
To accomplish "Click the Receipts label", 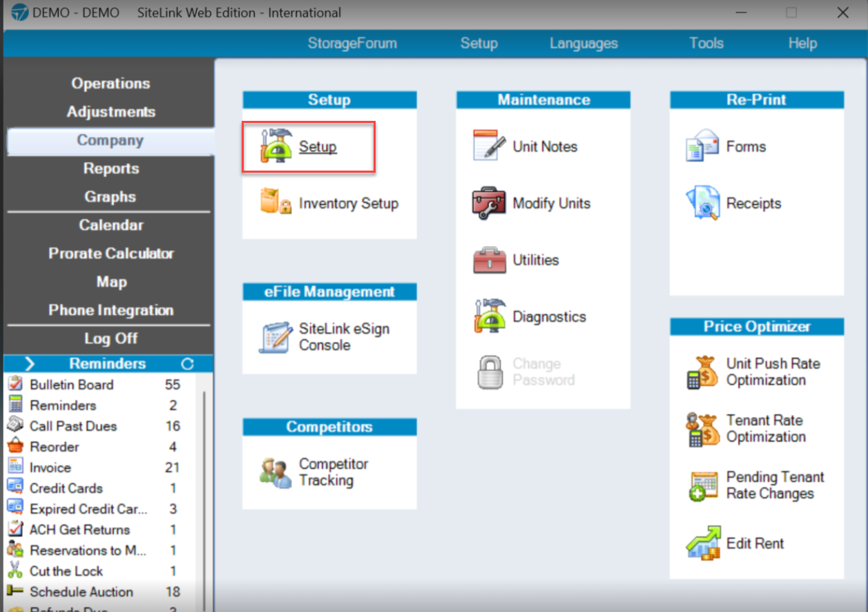I will [753, 203].
